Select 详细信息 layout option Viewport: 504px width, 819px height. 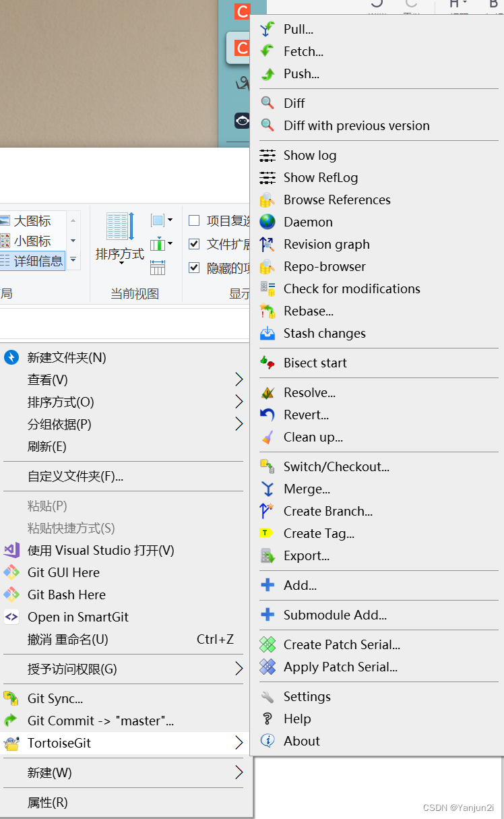coord(32,261)
